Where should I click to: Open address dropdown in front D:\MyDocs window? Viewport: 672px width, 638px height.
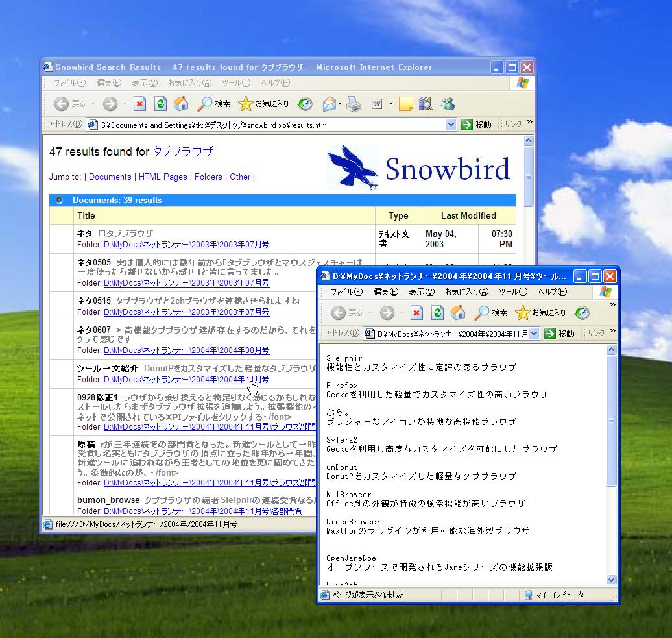click(534, 334)
